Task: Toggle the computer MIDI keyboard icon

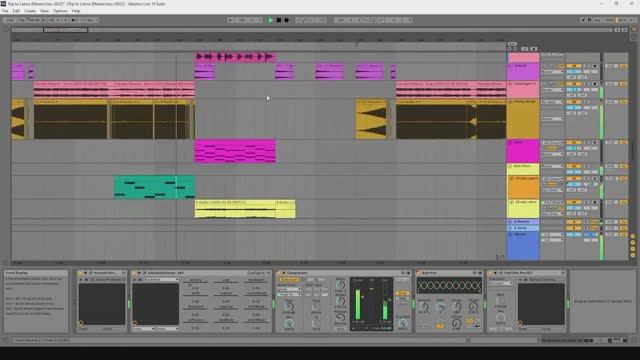Action: tap(590, 20)
